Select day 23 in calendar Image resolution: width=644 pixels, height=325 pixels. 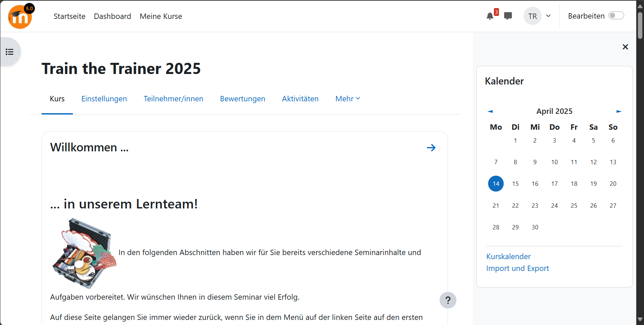535,206
